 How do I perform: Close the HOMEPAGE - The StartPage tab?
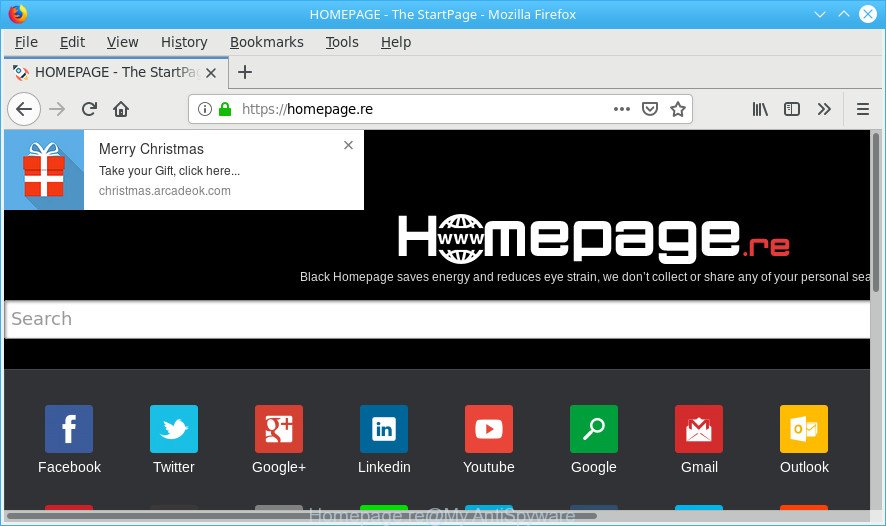pos(211,73)
